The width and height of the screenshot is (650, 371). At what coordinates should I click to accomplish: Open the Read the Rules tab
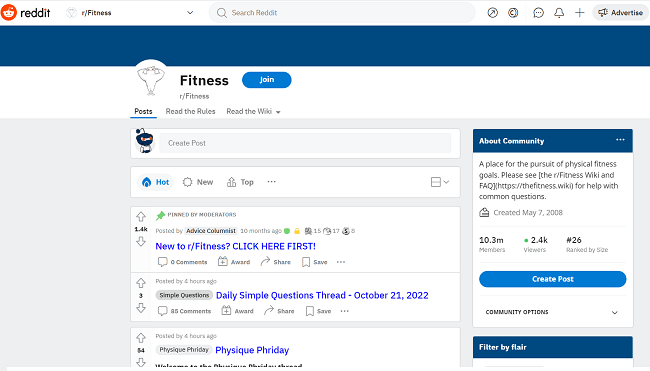(190, 112)
